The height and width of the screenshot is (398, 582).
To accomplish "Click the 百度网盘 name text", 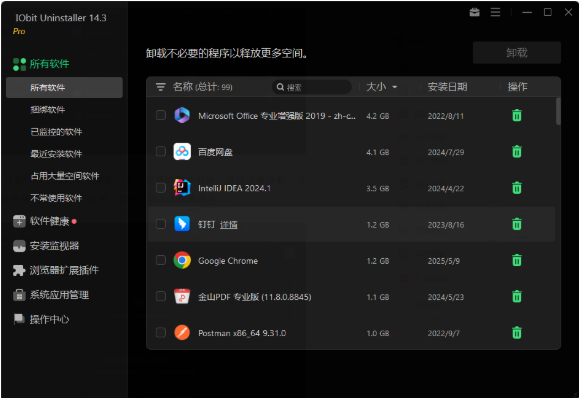I will (215, 152).
